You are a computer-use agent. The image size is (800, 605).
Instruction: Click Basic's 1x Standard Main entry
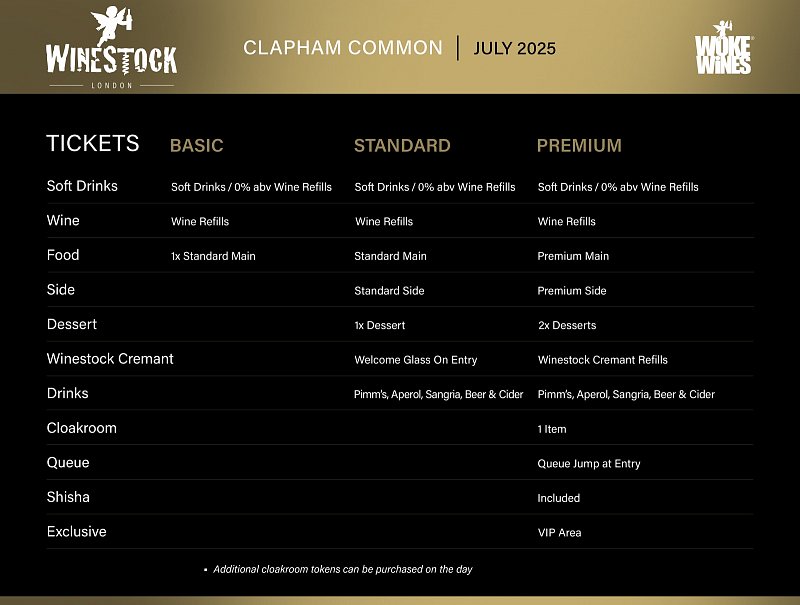(x=213, y=256)
